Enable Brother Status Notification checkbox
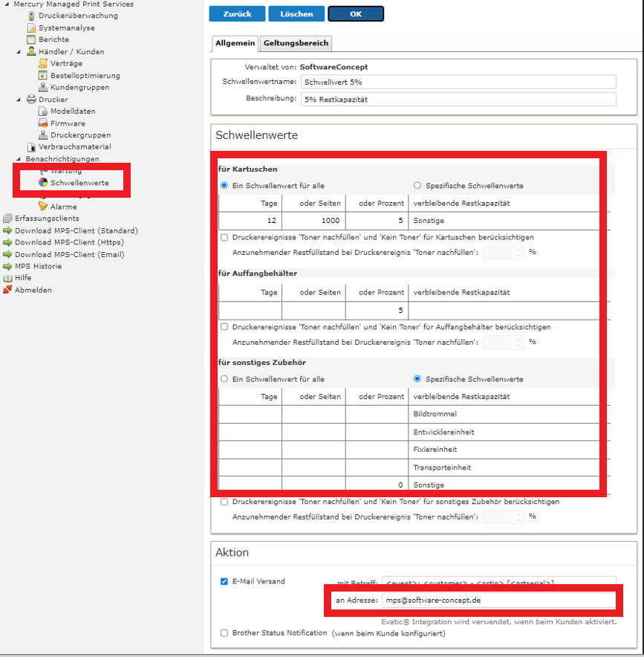The width and height of the screenshot is (644, 657). point(224,633)
